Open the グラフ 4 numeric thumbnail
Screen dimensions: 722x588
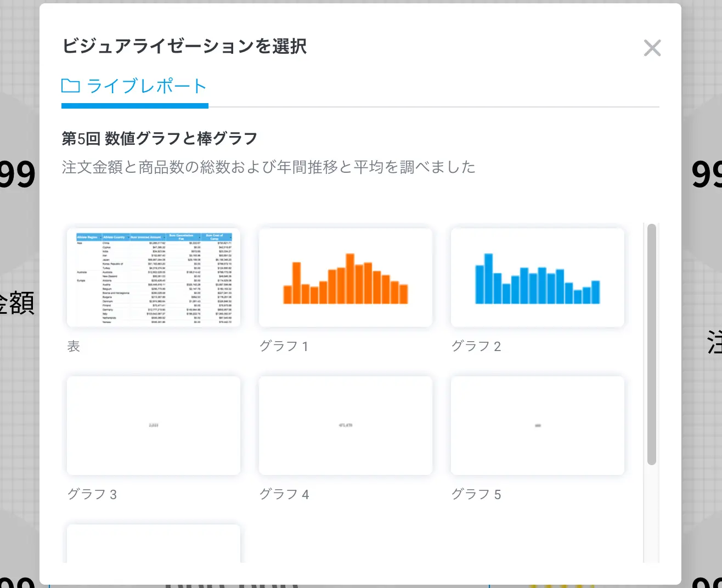coord(346,426)
